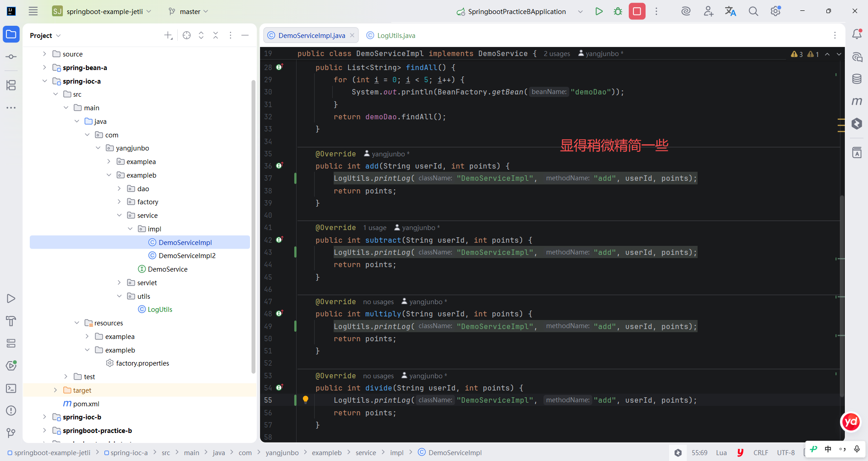Collapse all project tree nodes
Image resolution: width=868 pixels, height=461 pixels.
point(216,35)
